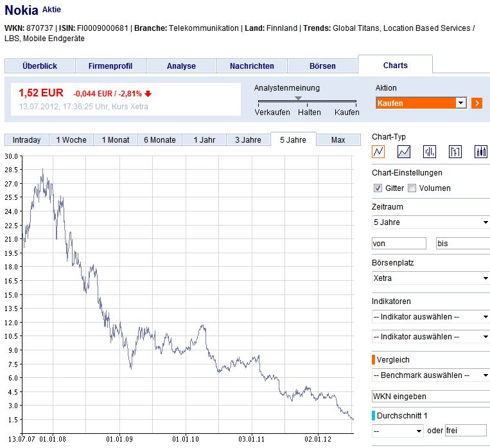Select the Charts tab
490x448 pixels.
click(x=396, y=65)
